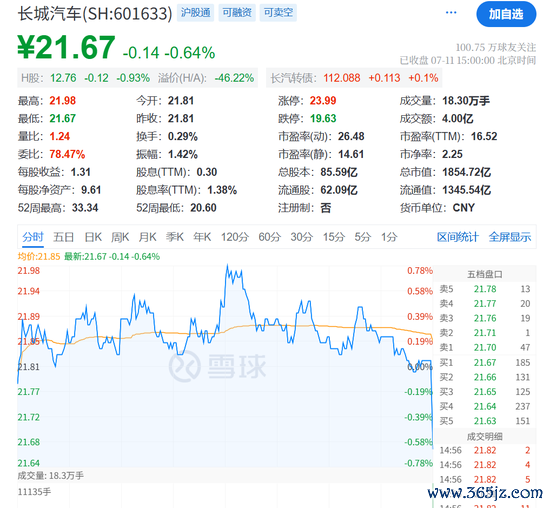The image size is (550, 508).
Task: Open the three-dot more options menu
Action: [x=451, y=13]
